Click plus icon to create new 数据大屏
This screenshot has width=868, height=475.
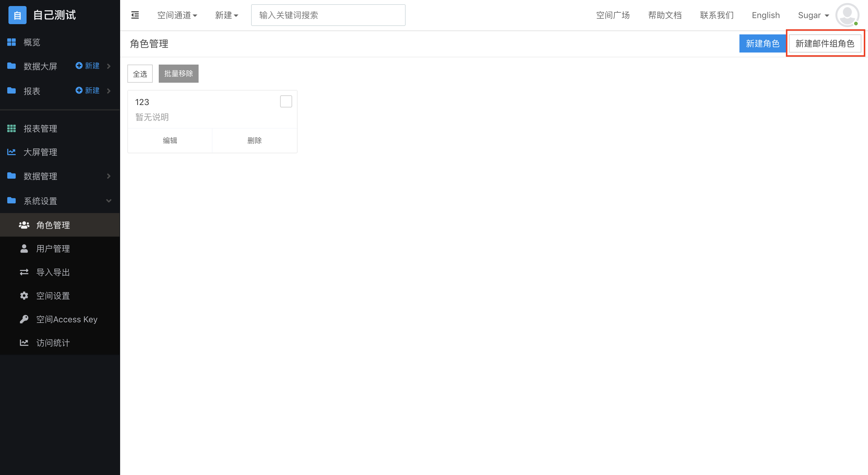coord(79,66)
